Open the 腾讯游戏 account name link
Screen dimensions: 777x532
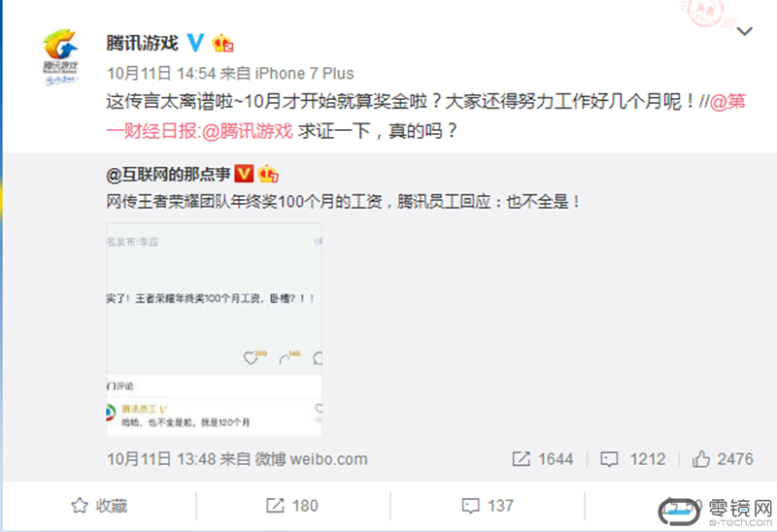click(x=142, y=43)
